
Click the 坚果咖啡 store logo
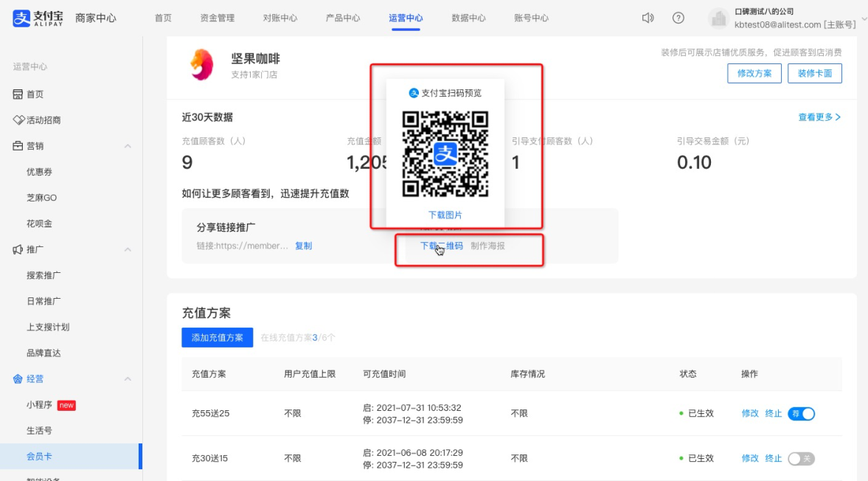point(202,65)
